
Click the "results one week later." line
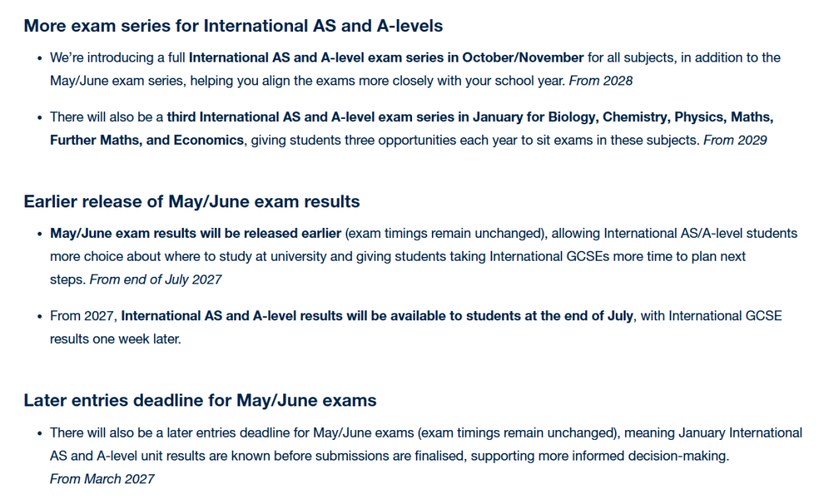point(115,339)
